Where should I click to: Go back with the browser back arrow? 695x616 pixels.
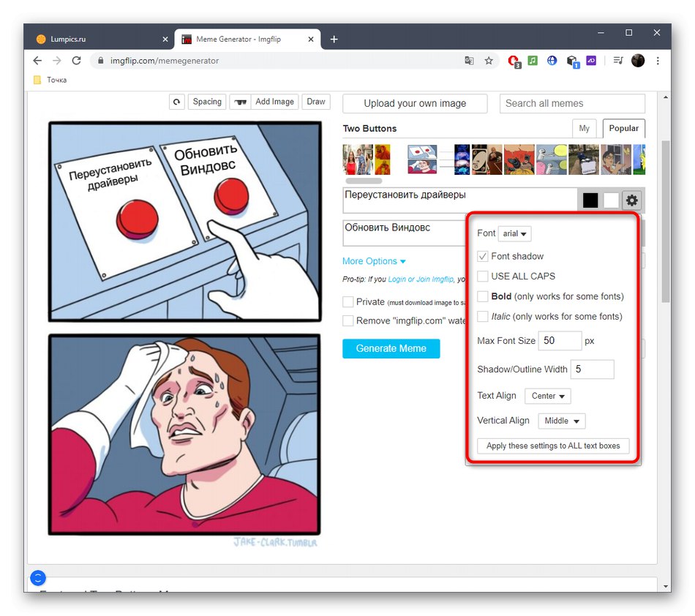[37, 61]
